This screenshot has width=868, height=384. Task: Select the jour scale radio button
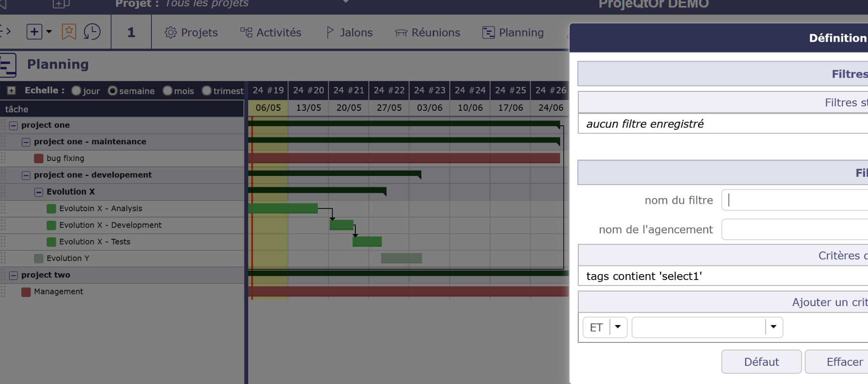[76, 91]
